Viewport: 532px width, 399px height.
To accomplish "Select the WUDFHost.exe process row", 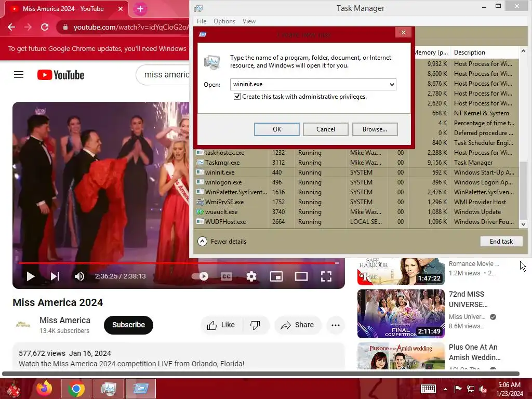I will pos(355,221).
